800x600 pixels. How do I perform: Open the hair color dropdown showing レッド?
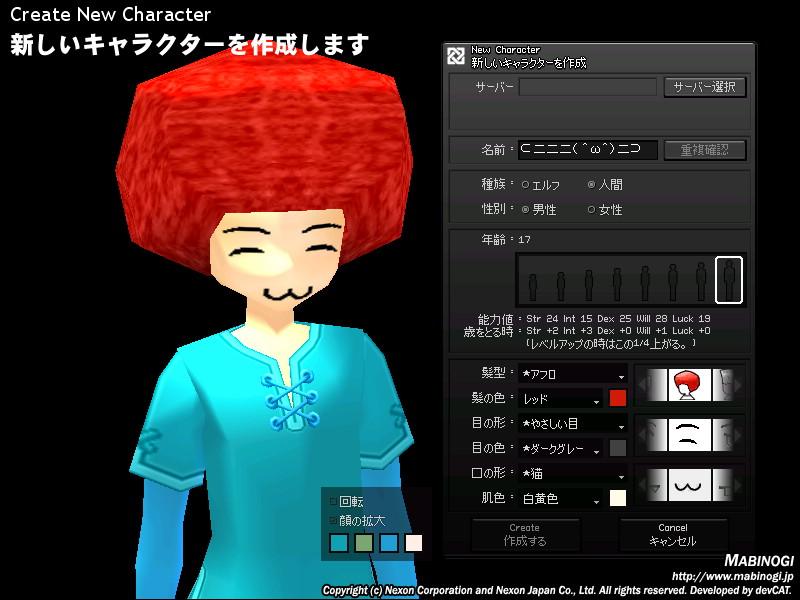(x=561, y=399)
